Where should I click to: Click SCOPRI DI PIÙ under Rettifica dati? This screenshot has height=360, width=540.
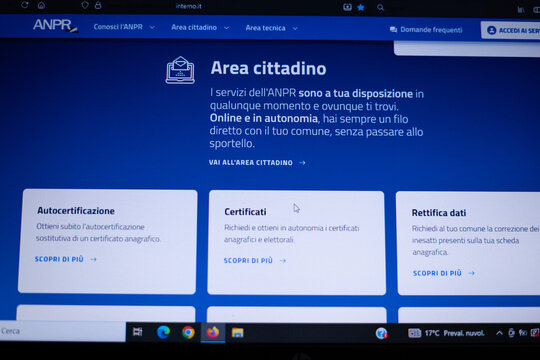tap(444, 273)
